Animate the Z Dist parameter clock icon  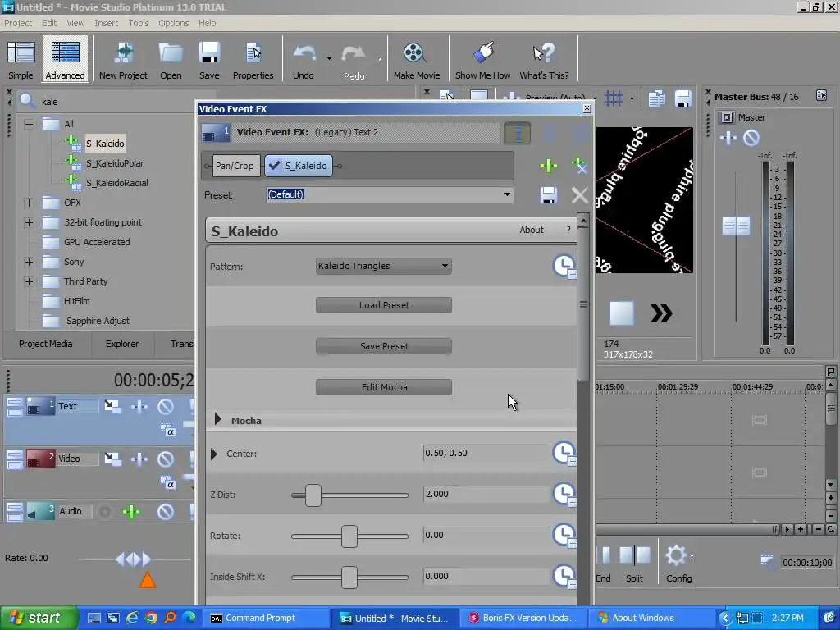point(564,495)
